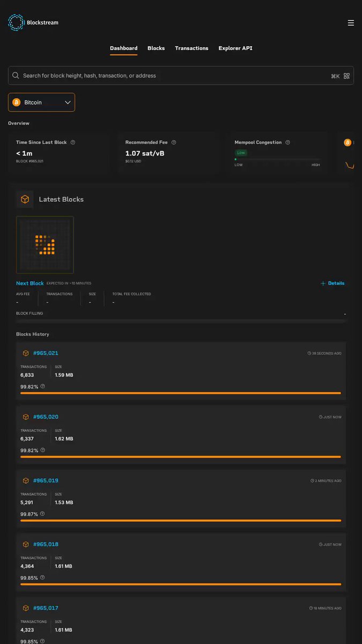Show fill percentage help for block #965,020
Viewport: 362px width, 644px height.
coord(43,450)
